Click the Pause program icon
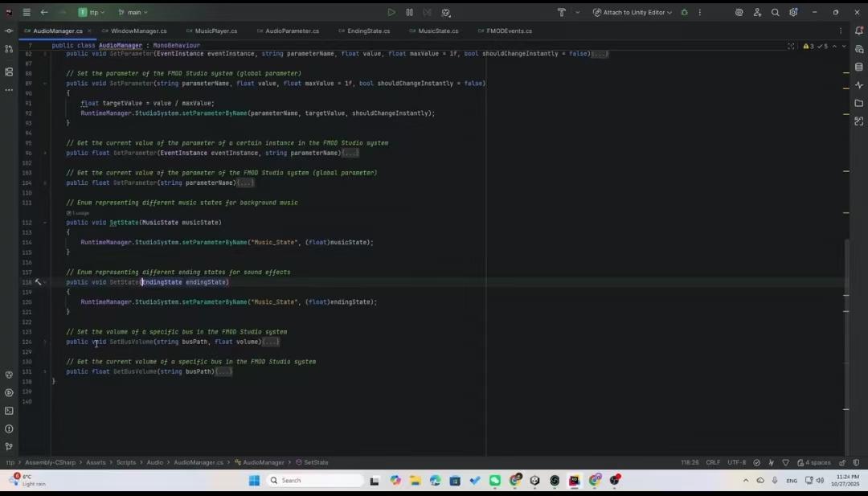This screenshot has width=868, height=496. [410, 12]
